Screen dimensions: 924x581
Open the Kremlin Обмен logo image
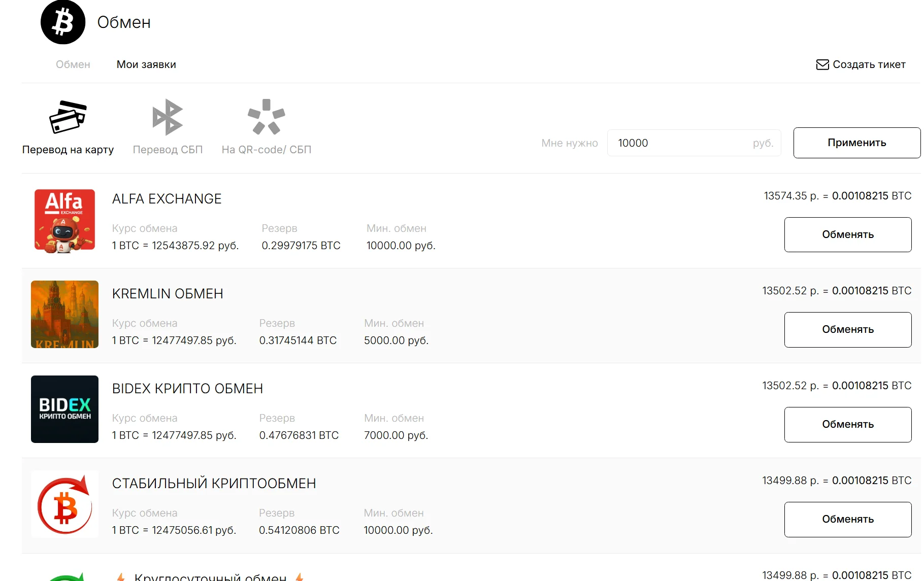[x=64, y=314]
